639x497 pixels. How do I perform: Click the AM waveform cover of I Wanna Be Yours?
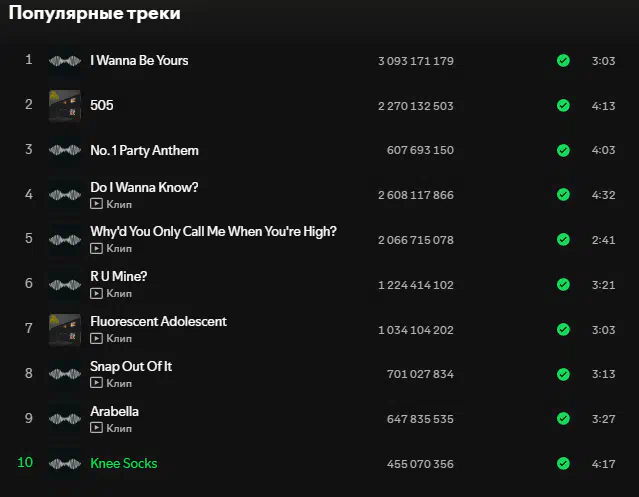click(x=65, y=61)
